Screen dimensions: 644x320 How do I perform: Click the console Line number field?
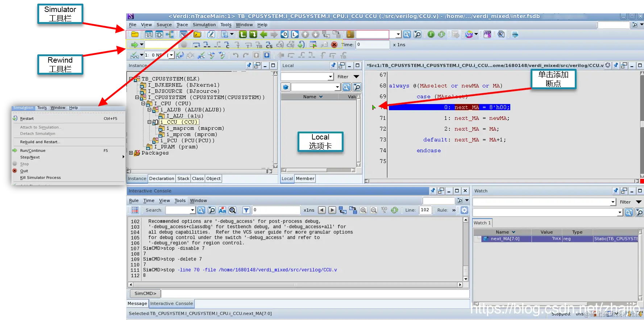(x=425, y=210)
